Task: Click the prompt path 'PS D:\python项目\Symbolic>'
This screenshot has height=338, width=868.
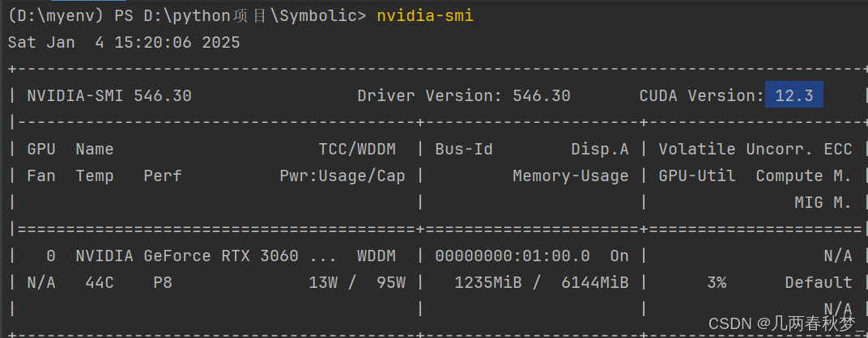Action: (x=240, y=16)
